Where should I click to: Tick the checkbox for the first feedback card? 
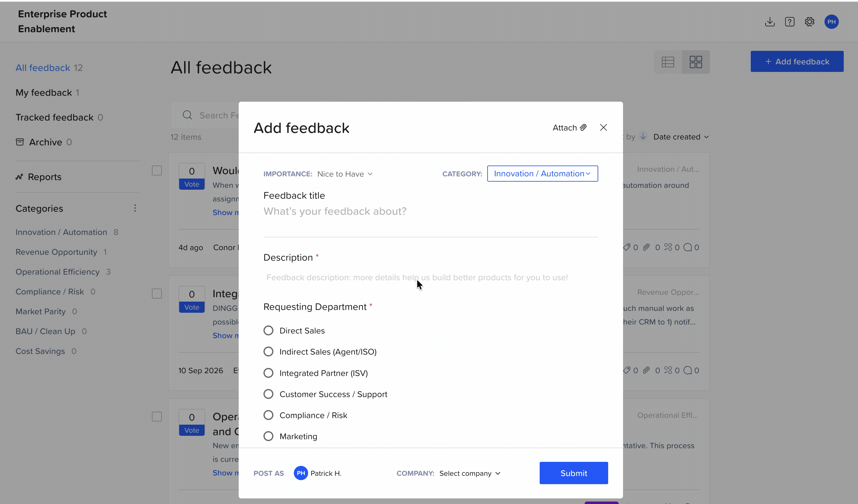[157, 170]
